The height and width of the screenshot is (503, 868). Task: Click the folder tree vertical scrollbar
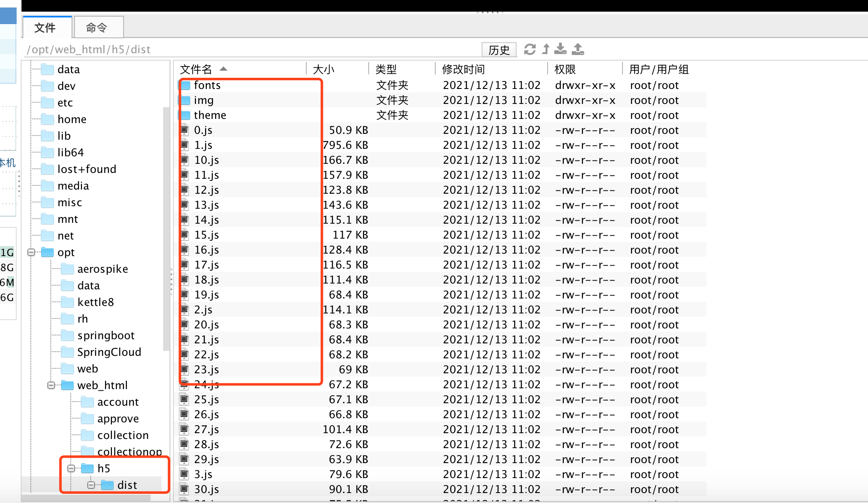coord(166,229)
